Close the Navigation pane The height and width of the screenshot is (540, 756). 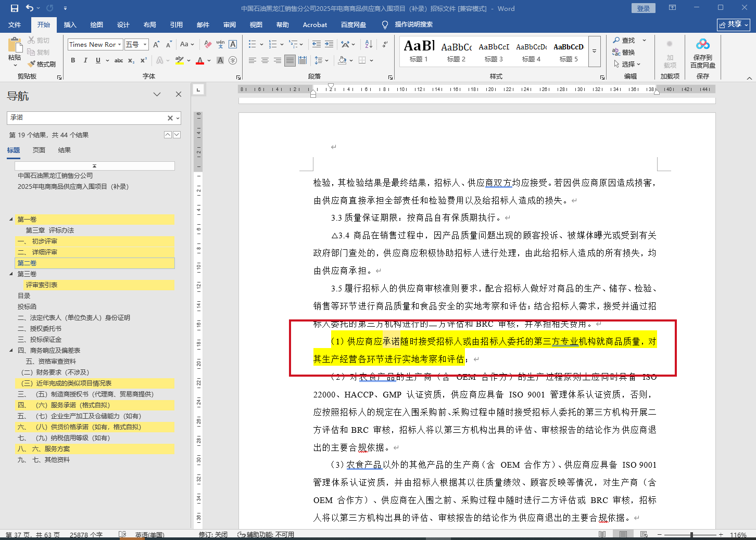coord(179,94)
